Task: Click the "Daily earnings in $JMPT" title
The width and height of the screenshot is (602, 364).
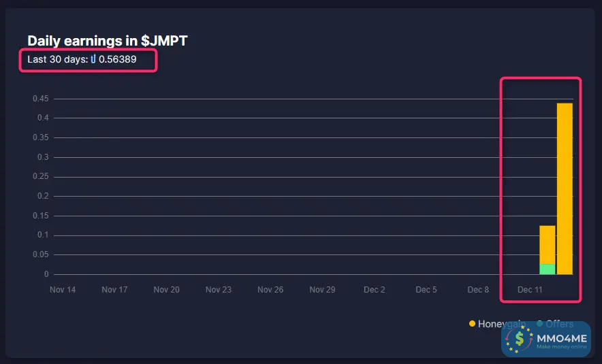Action: (x=107, y=41)
